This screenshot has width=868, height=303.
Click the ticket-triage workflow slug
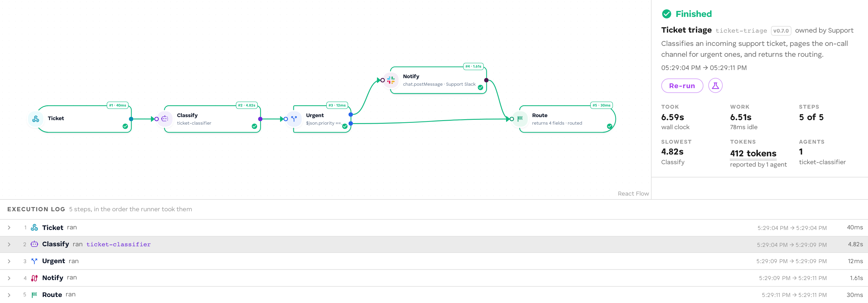point(741,31)
